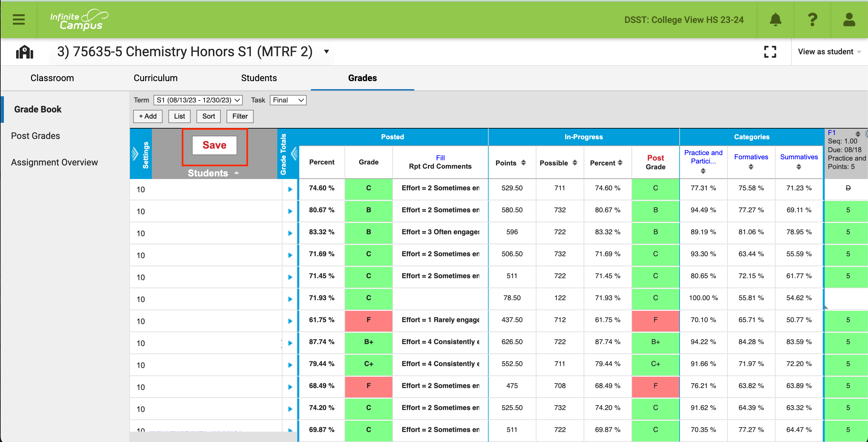Image resolution: width=868 pixels, height=442 pixels.
Task: Enter fullscreen using the expand icon
Action: coord(770,52)
